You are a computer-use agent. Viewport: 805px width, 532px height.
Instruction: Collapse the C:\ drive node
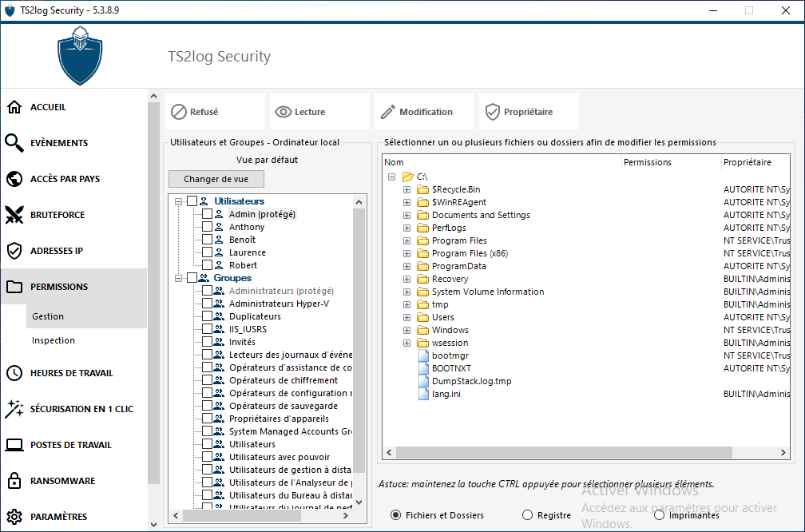pos(391,177)
